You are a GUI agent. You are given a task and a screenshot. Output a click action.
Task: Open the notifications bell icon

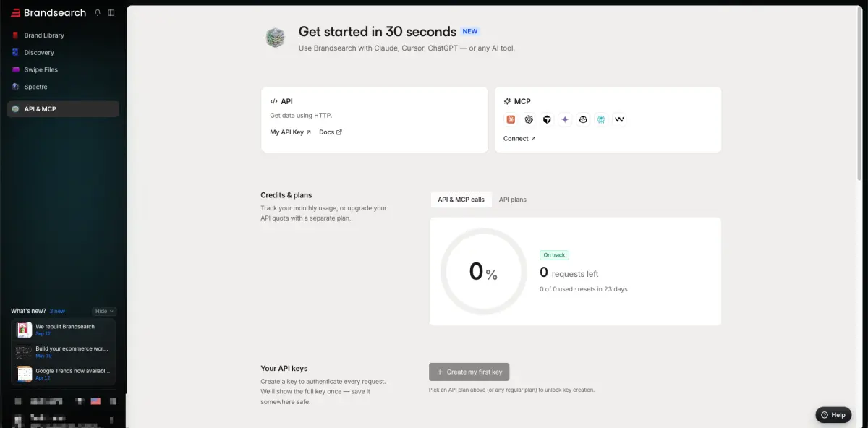[x=98, y=12]
